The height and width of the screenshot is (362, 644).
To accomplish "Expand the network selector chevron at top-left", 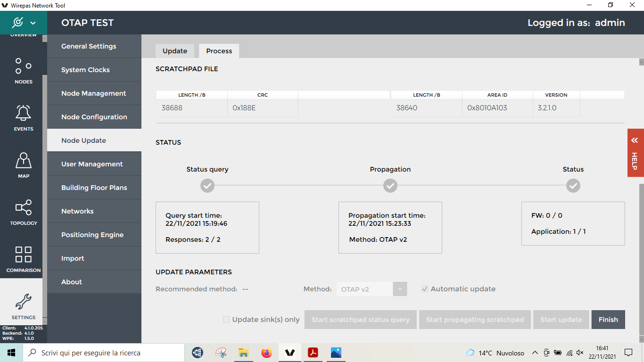I will pos(33,23).
